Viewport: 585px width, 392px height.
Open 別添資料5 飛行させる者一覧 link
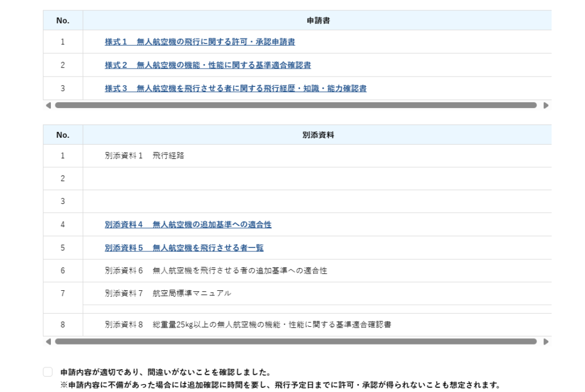pyautogui.click(x=184, y=247)
